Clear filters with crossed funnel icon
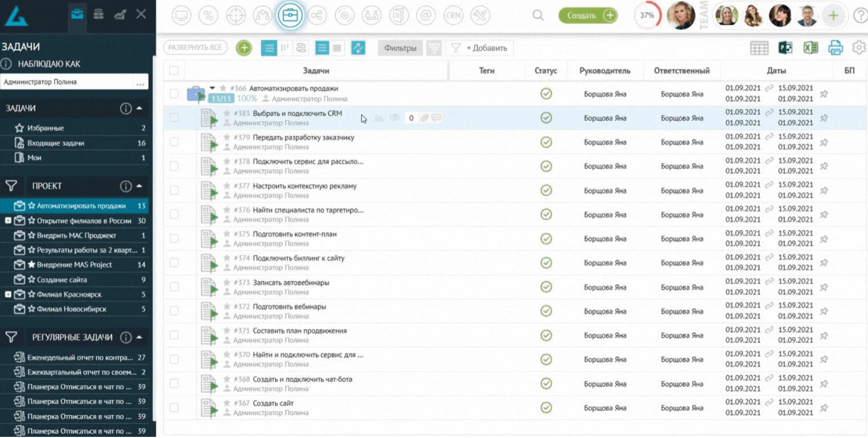This screenshot has height=438, width=868. pos(434,49)
